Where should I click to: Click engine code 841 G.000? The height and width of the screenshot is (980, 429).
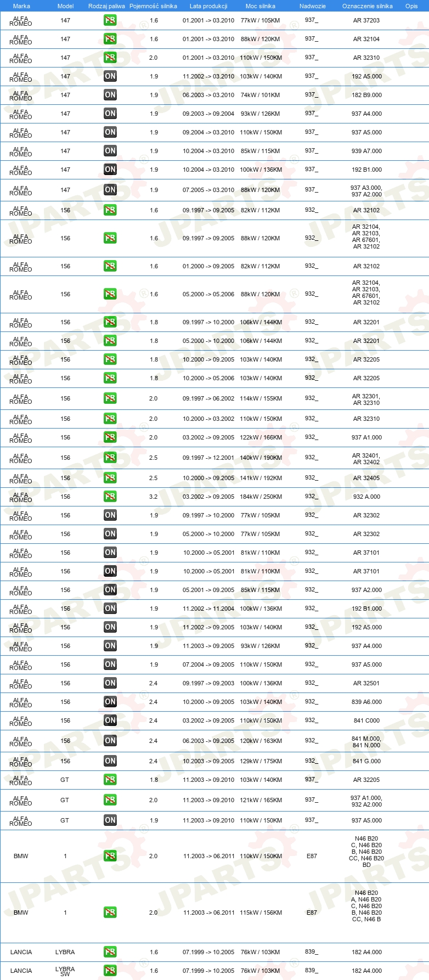366,761
